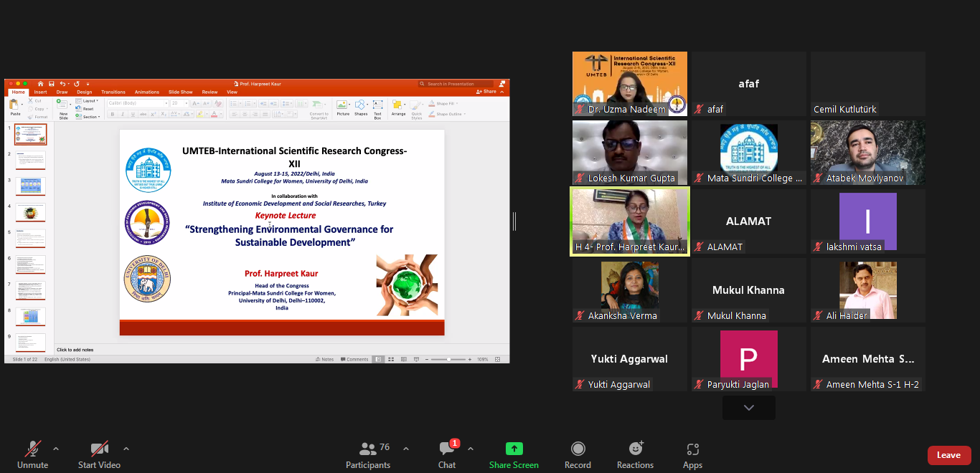Click the Shape Fill button

point(445,103)
